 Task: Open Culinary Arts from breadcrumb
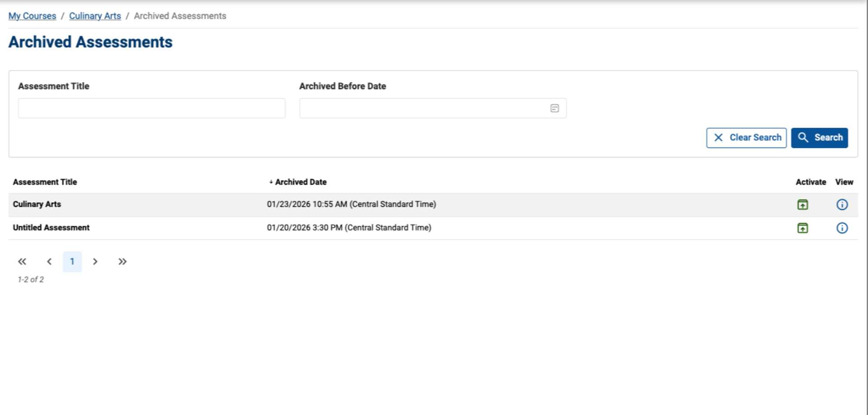pyautogui.click(x=94, y=16)
